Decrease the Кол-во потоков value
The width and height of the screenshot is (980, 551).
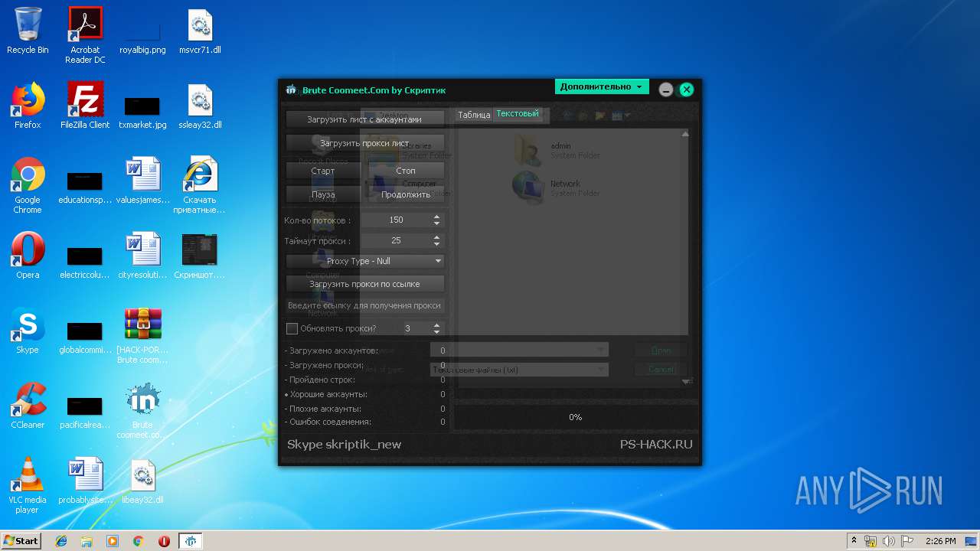point(436,223)
